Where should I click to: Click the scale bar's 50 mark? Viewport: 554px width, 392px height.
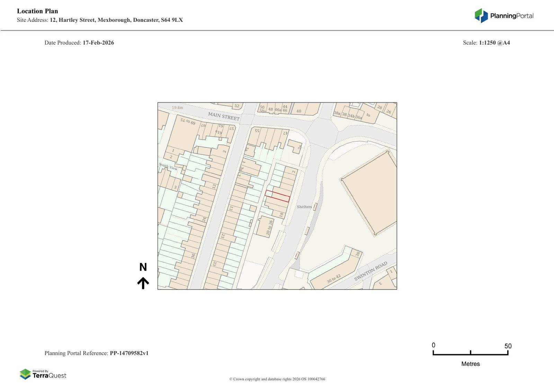click(x=508, y=346)
